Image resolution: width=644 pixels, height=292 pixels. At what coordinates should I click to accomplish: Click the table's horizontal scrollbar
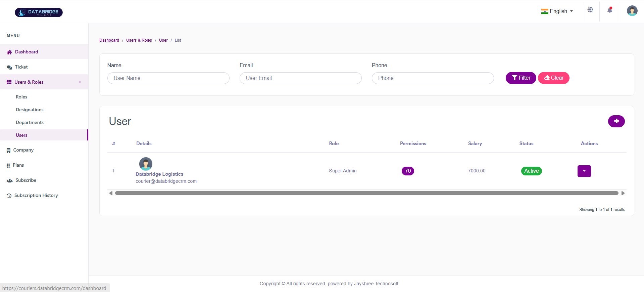point(367,193)
